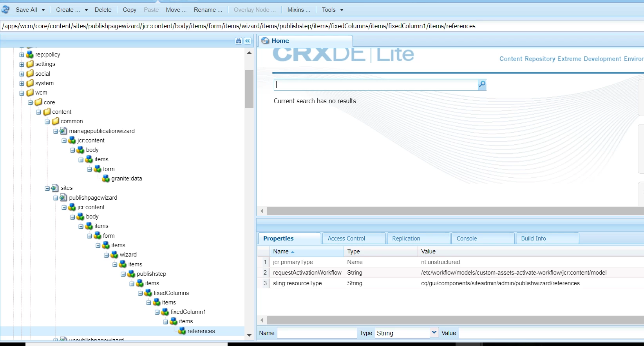Collapse the publishstep node
Image resolution: width=644 pixels, height=346 pixels.
[123, 274]
